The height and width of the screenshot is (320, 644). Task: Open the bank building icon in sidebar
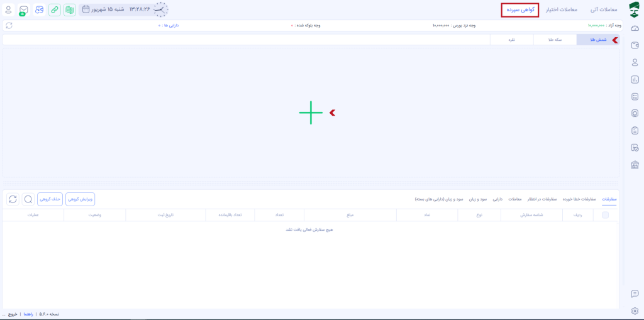tap(635, 165)
